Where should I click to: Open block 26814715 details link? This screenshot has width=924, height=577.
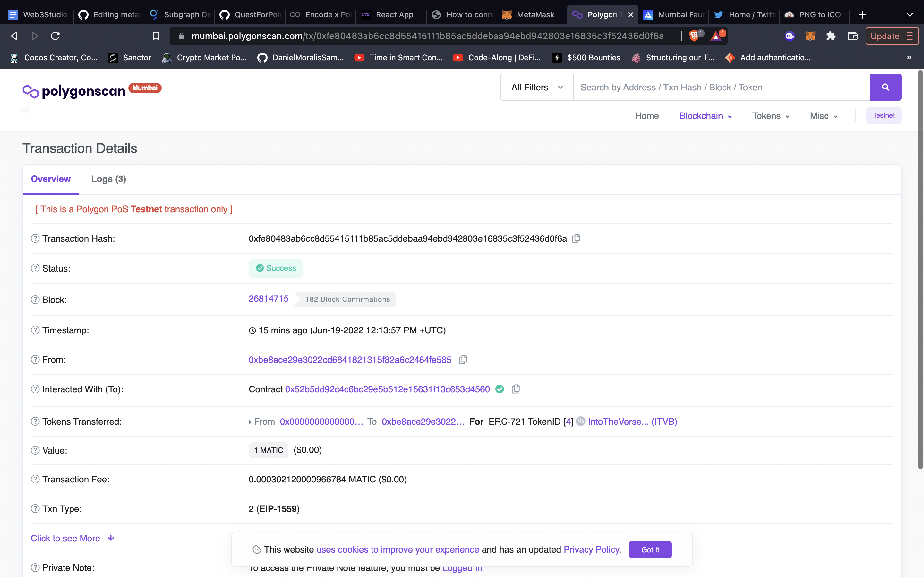(x=269, y=298)
